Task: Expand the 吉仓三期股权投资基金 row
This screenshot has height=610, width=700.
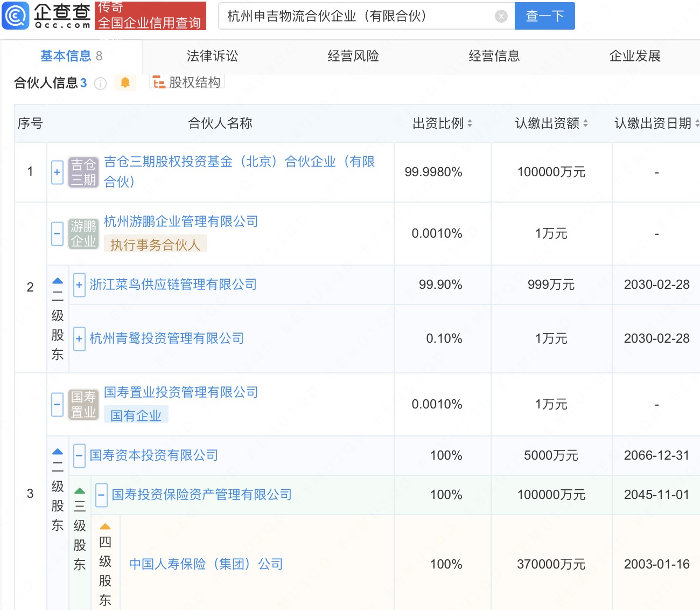Action: (58, 172)
